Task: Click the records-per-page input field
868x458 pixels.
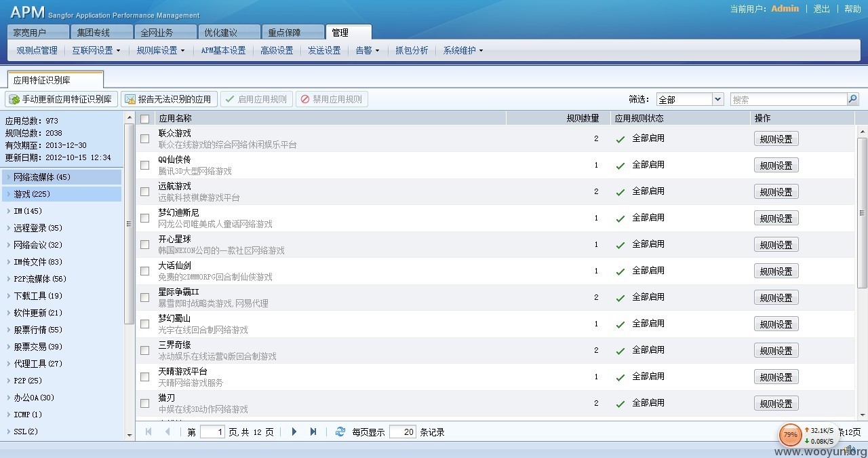Action: 403,432
